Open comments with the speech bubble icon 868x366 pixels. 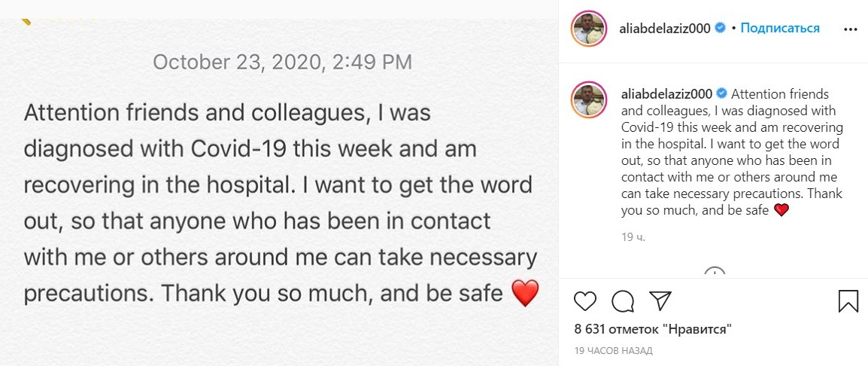click(x=623, y=301)
